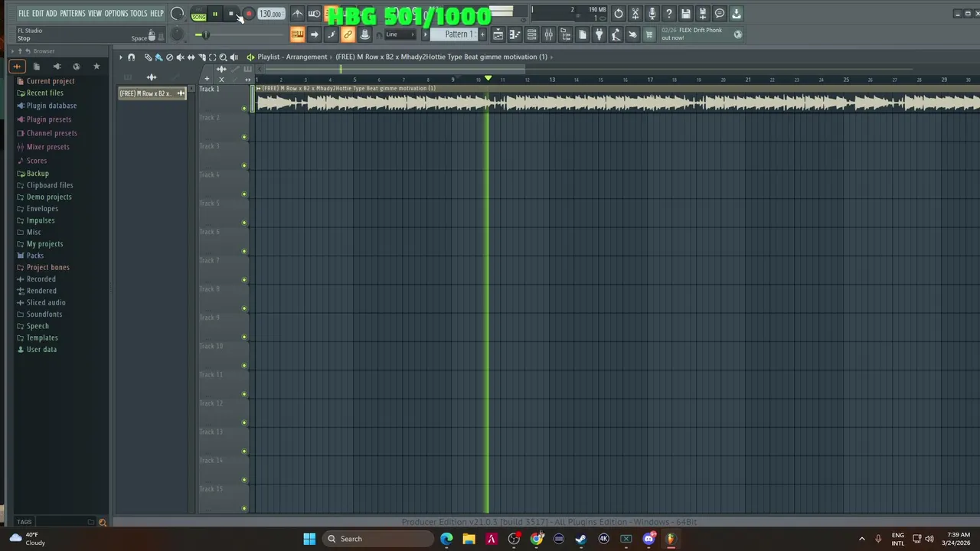Toggle the link chain button in toolbar

(348, 34)
